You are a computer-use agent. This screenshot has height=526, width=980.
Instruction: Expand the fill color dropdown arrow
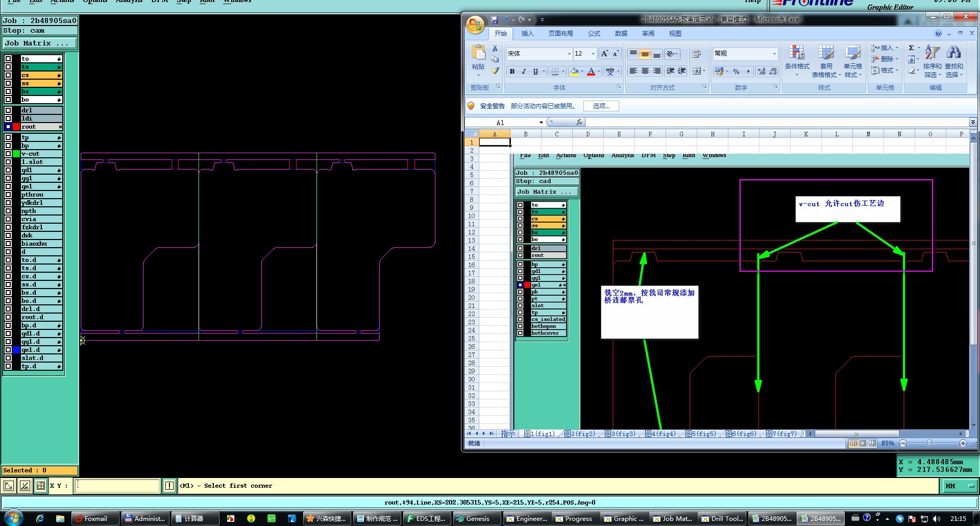pos(581,71)
